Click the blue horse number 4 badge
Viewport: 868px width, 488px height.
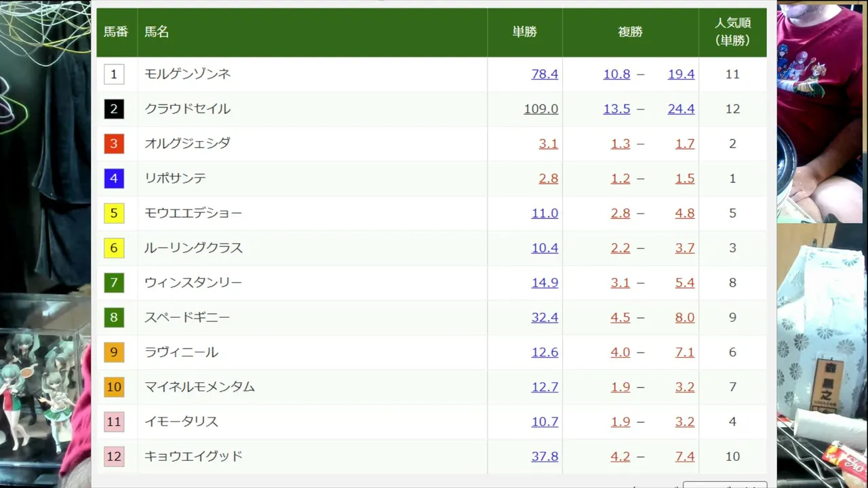pos(114,178)
